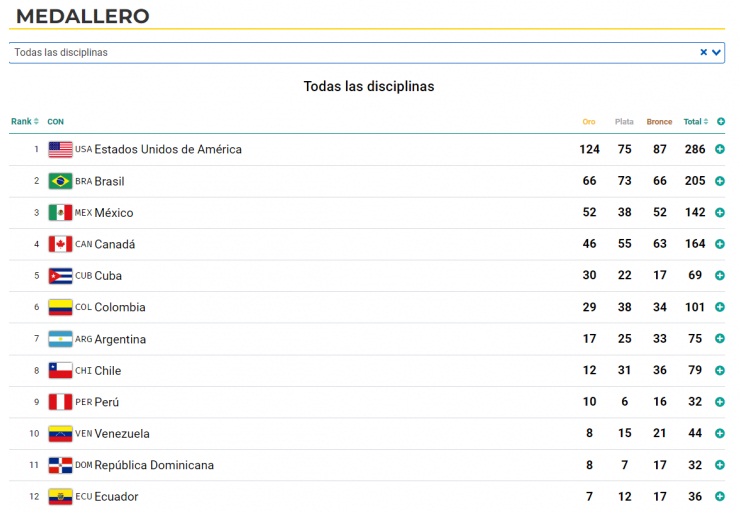Expand all rows with header plus icon
This screenshot has height=525, width=743.
pyautogui.click(x=720, y=122)
